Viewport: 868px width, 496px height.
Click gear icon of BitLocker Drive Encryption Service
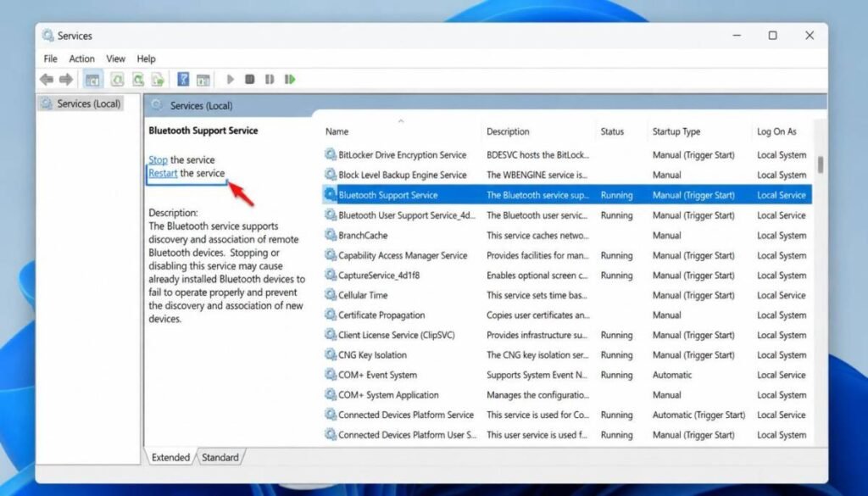tap(331, 155)
